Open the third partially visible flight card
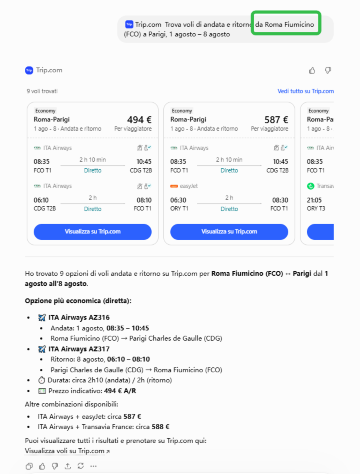Viewport: 360px width, 474px height. pyautogui.click(x=317, y=173)
